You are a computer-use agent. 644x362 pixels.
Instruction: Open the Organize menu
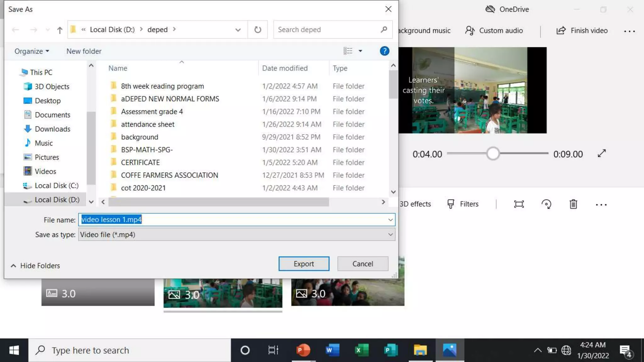31,51
